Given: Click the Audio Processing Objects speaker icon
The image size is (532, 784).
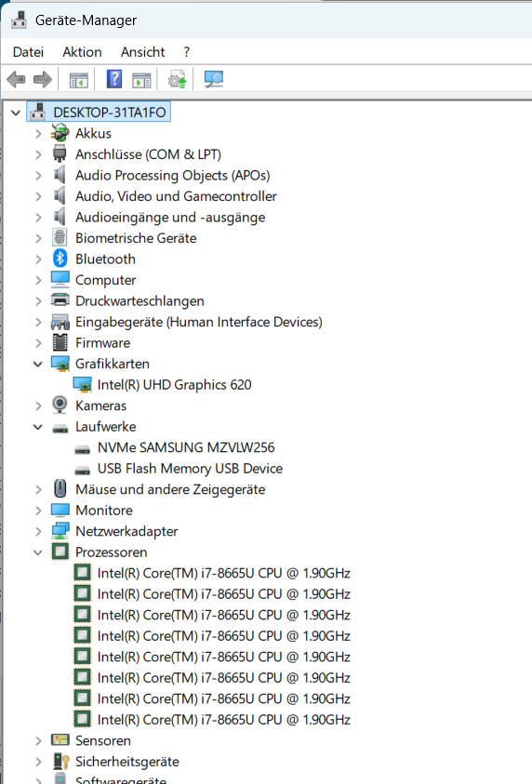Looking at the screenshot, I should click(x=60, y=175).
